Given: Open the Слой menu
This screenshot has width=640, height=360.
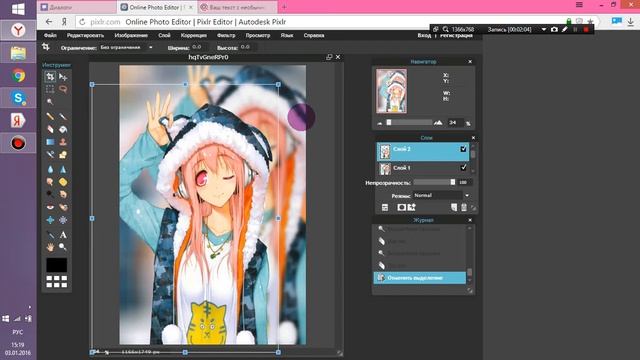Looking at the screenshot, I should tap(164, 36).
